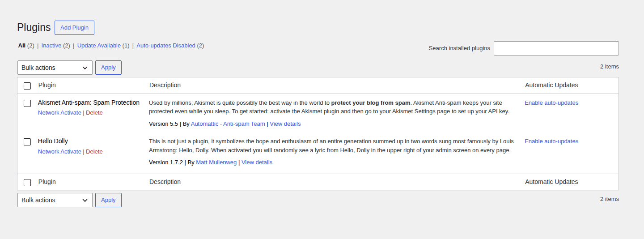Click the Plugin column label in footer
The width and height of the screenshot is (644, 239).
click(47, 182)
